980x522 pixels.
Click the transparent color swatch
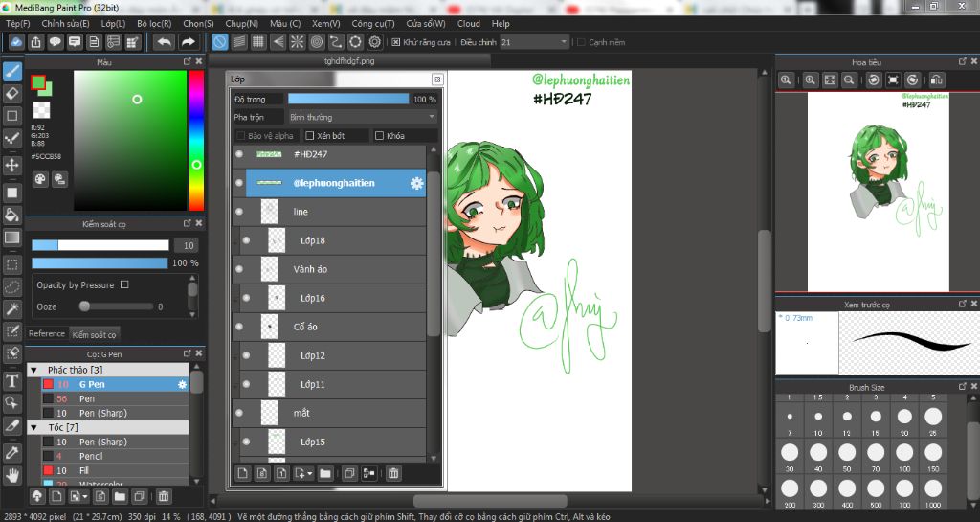(x=42, y=110)
